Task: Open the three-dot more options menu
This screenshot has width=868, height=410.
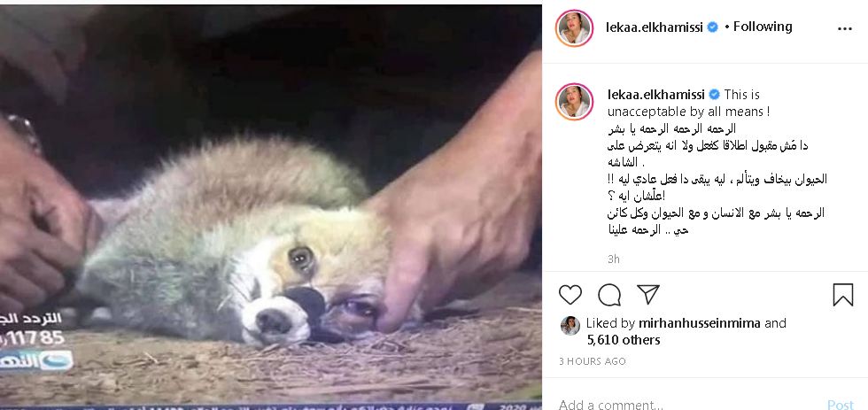Action: [x=845, y=28]
